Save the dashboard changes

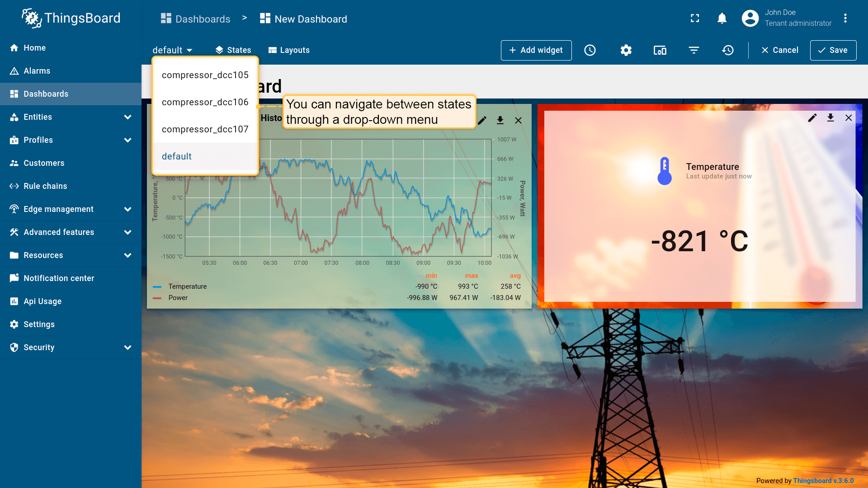(833, 50)
